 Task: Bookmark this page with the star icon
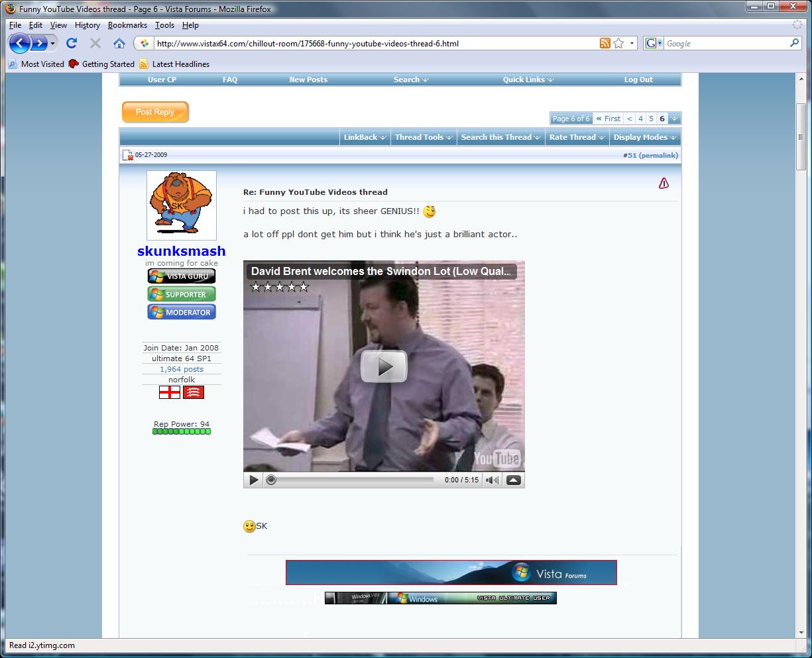pos(618,44)
